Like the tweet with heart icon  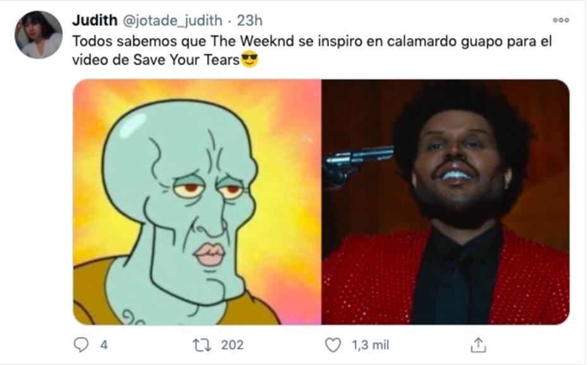tap(333, 345)
